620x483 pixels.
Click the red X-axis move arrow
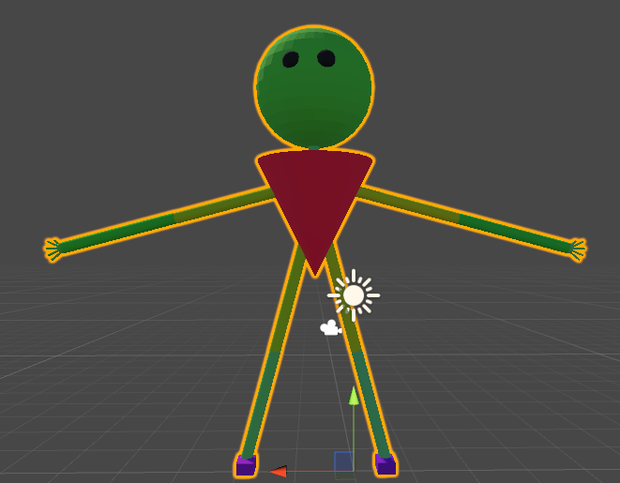(278, 472)
